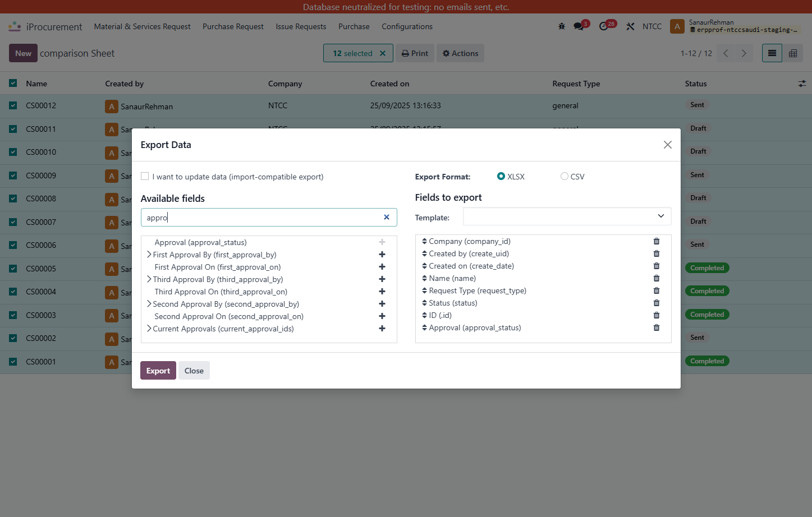Click the Export button
812x517 pixels.
pos(158,371)
